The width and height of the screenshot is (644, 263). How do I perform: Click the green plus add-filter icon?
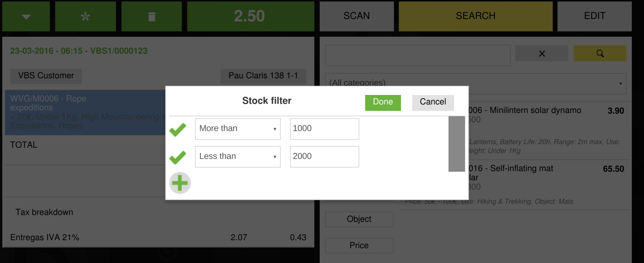(180, 183)
